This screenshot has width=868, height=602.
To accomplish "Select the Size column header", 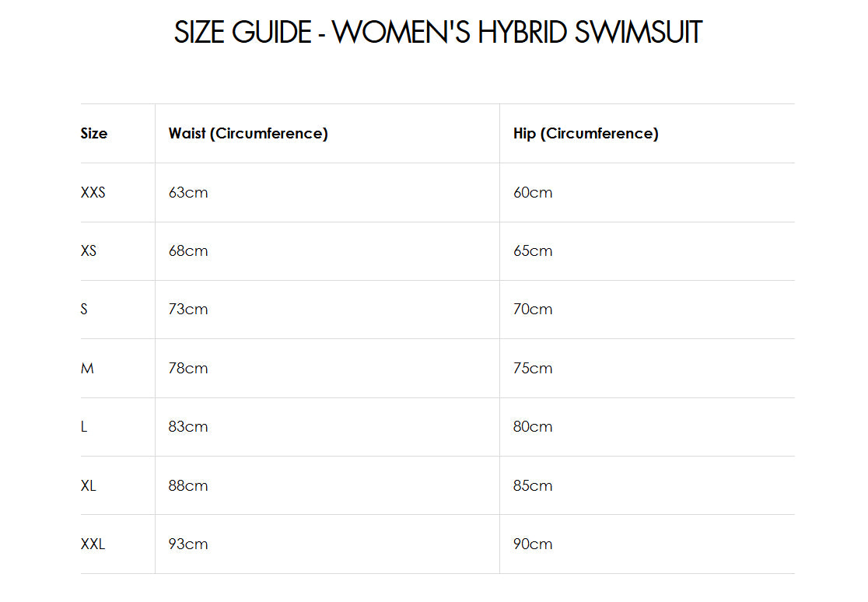I will [x=94, y=133].
